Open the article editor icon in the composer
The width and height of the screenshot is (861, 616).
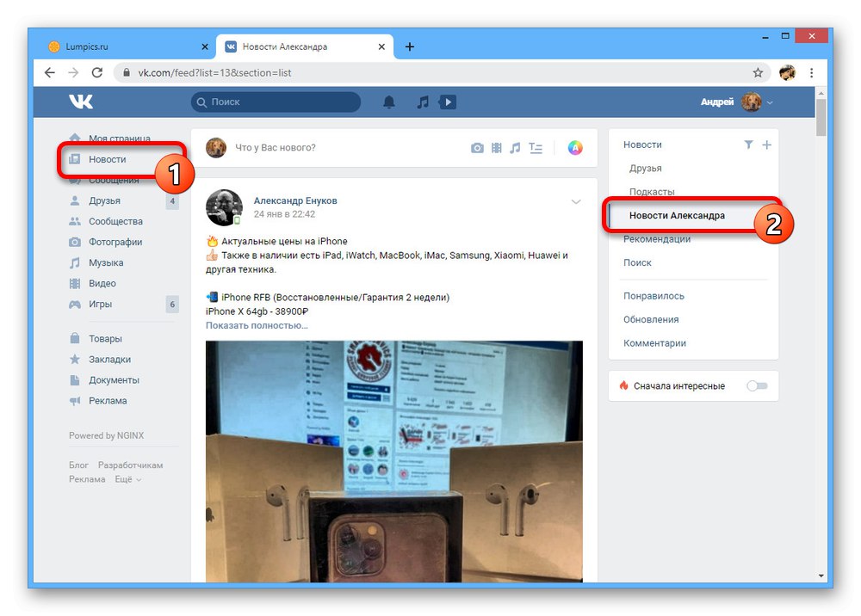coord(536,148)
